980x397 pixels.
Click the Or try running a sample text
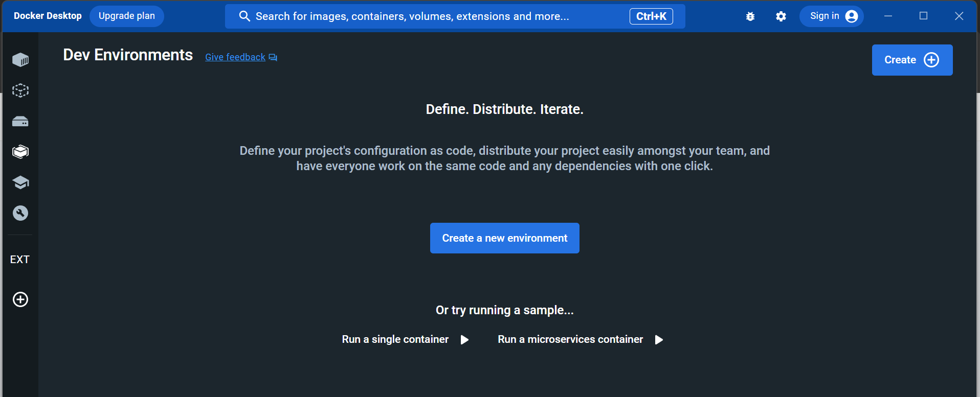(x=504, y=310)
